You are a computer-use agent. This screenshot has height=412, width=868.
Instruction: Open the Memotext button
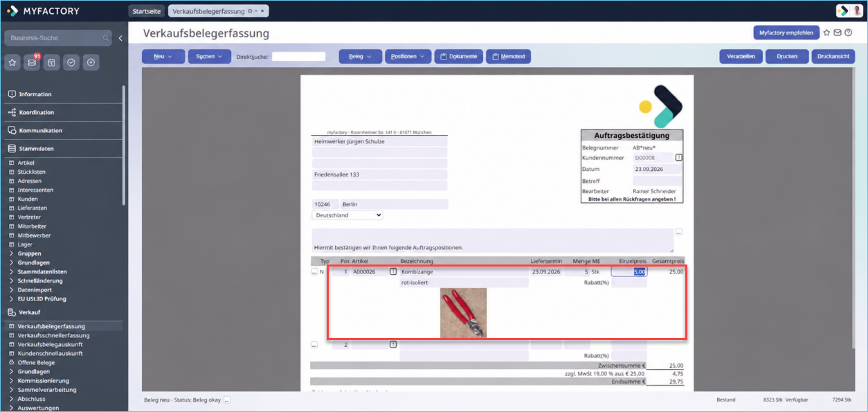pyautogui.click(x=508, y=57)
